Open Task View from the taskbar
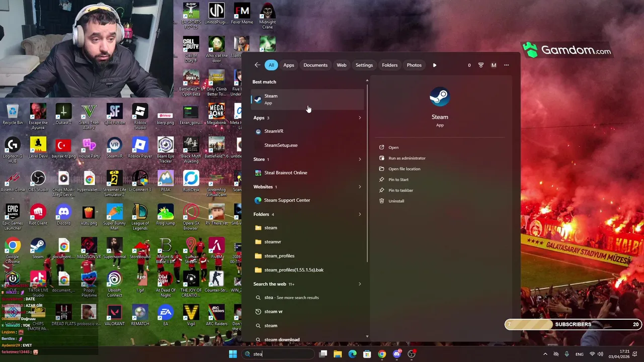644x362 pixels. [x=323, y=354]
